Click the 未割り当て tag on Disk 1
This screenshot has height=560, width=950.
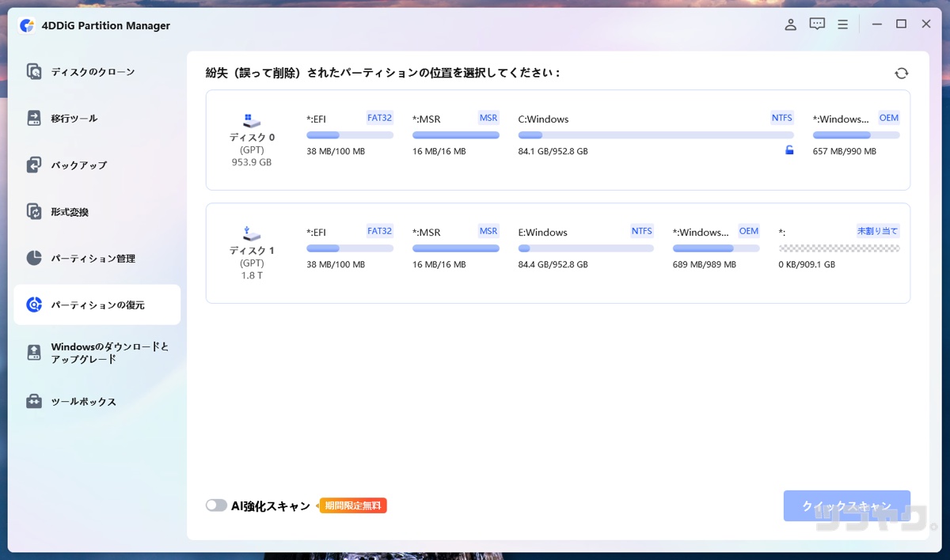(x=878, y=231)
